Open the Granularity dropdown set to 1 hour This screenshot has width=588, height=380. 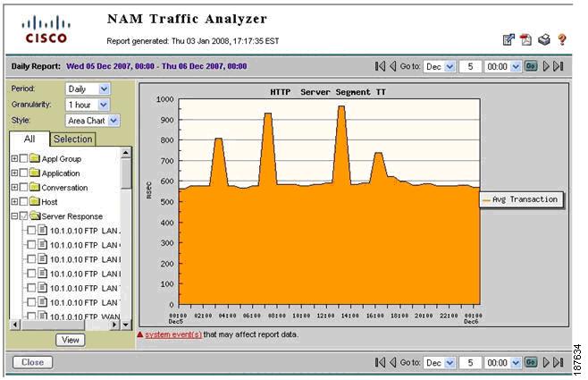pyautogui.click(x=88, y=105)
